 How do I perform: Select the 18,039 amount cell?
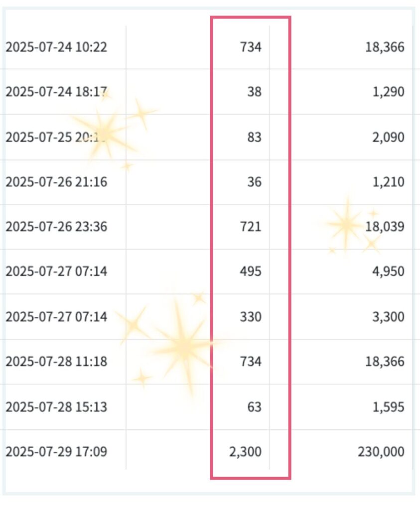(x=384, y=227)
